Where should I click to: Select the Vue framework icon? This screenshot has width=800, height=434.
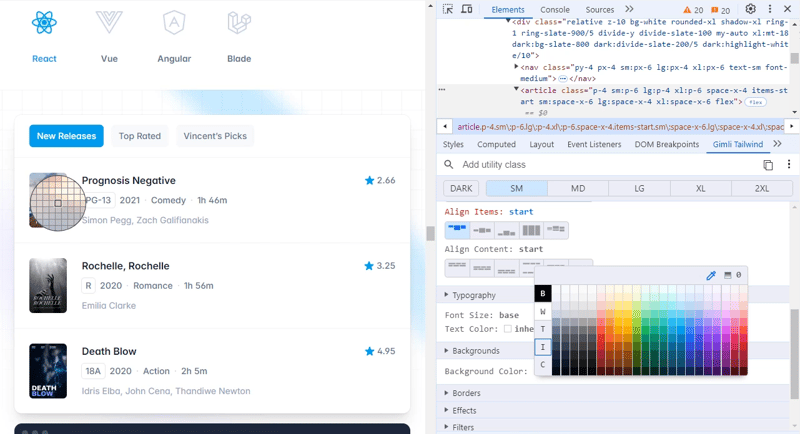pyautogui.click(x=109, y=22)
